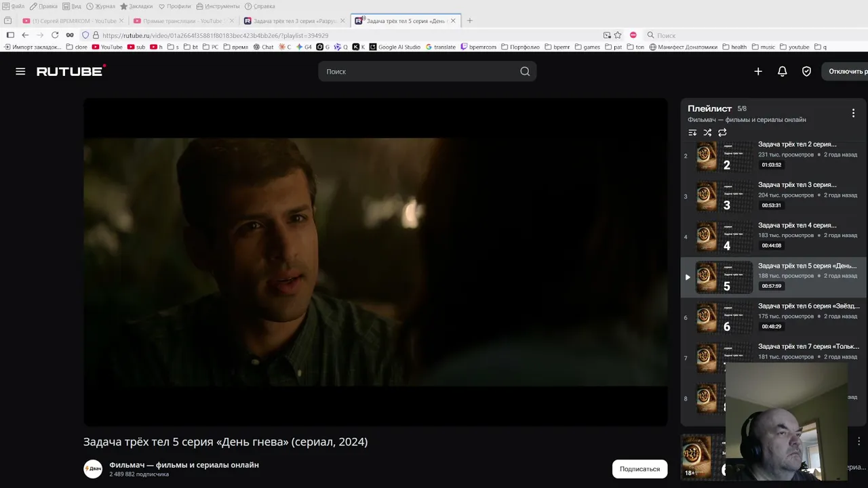Click the padlock site info icon
Viewport: 868px width, 488px height.
click(x=96, y=35)
